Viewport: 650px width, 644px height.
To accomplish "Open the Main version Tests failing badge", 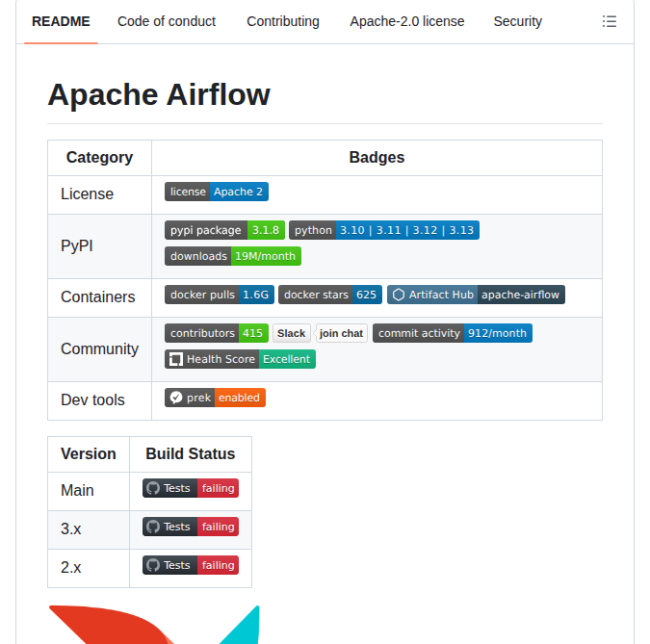I will (x=191, y=488).
